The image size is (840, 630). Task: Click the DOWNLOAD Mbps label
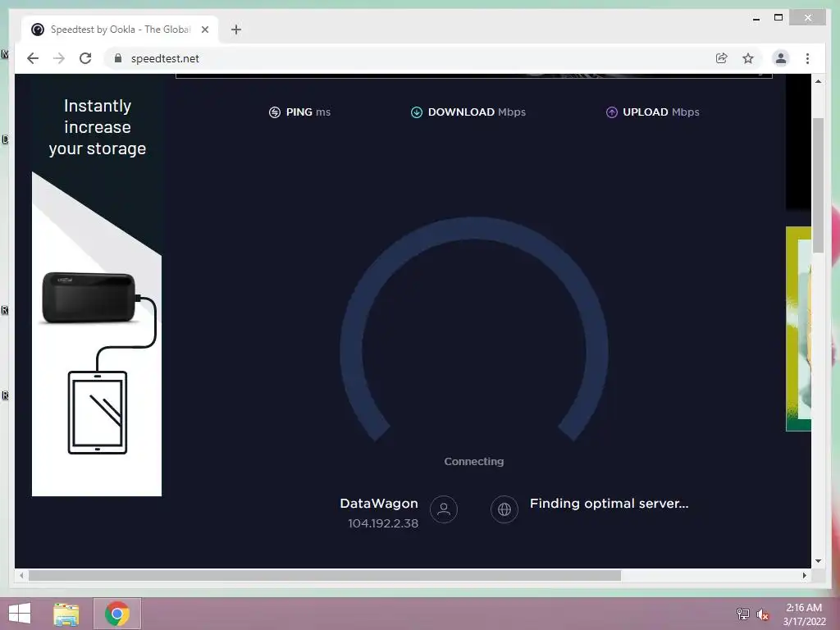click(x=477, y=112)
